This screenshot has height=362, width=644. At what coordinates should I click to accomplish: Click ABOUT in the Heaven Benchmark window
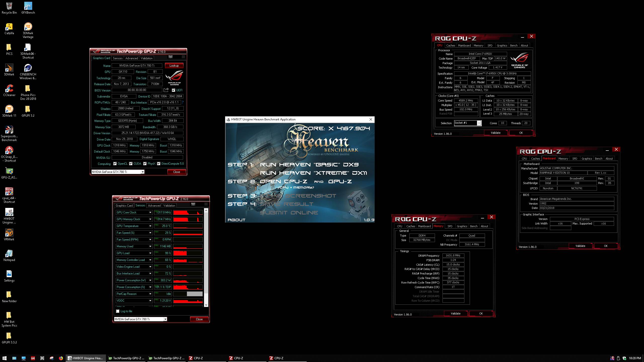tap(236, 220)
